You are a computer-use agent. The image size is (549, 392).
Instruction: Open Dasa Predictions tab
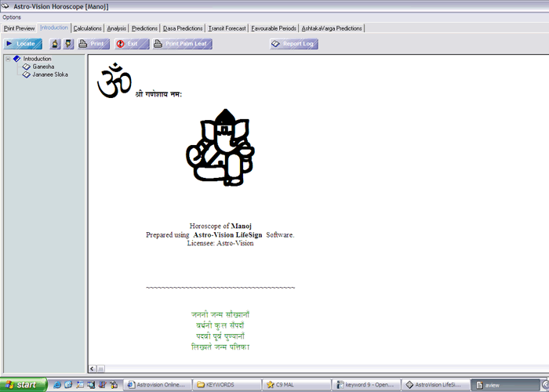coord(183,28)
